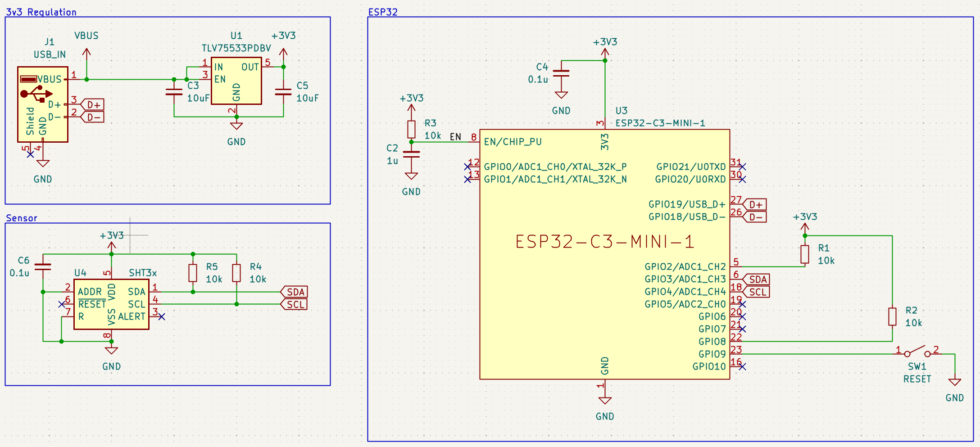Click the SCL global label at GPIO4

point(756,292)
